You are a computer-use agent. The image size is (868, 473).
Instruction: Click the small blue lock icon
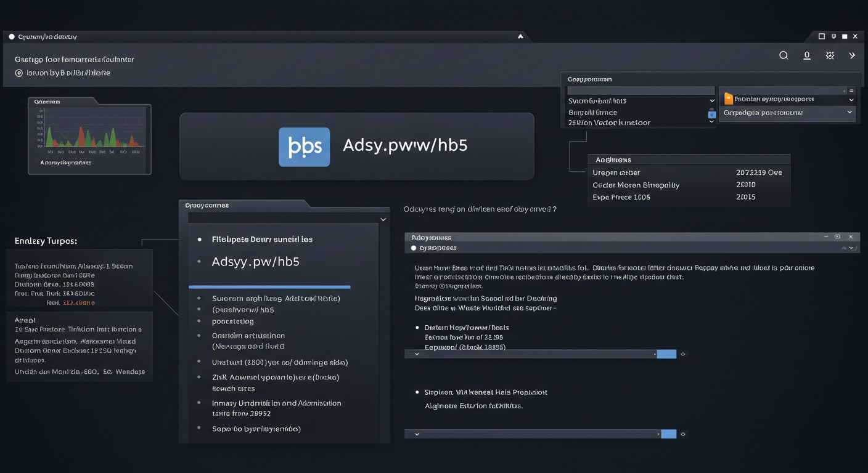(711, 113)
